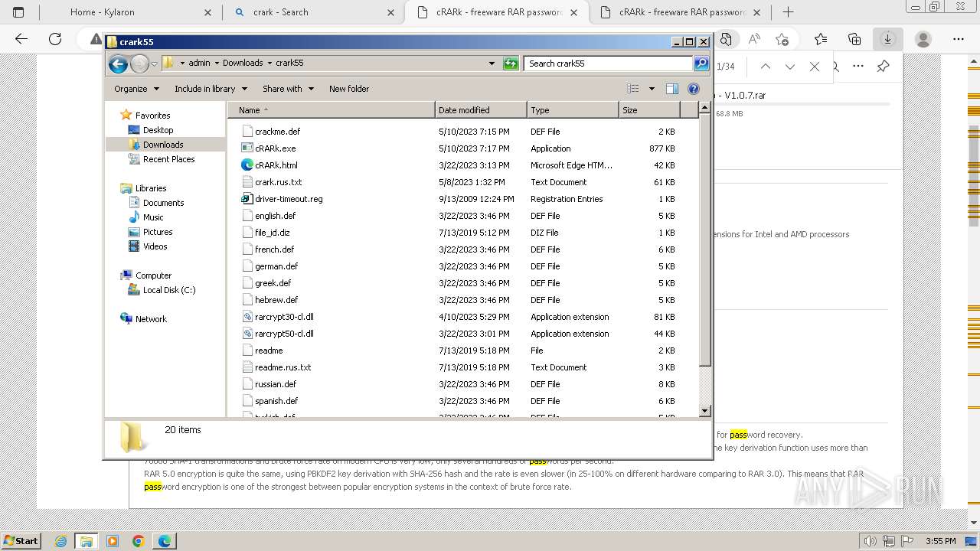The width and height of the screenshot is (980, 551).
Task: Open Edge settings and more menu
Action: [x=959, y=39]
